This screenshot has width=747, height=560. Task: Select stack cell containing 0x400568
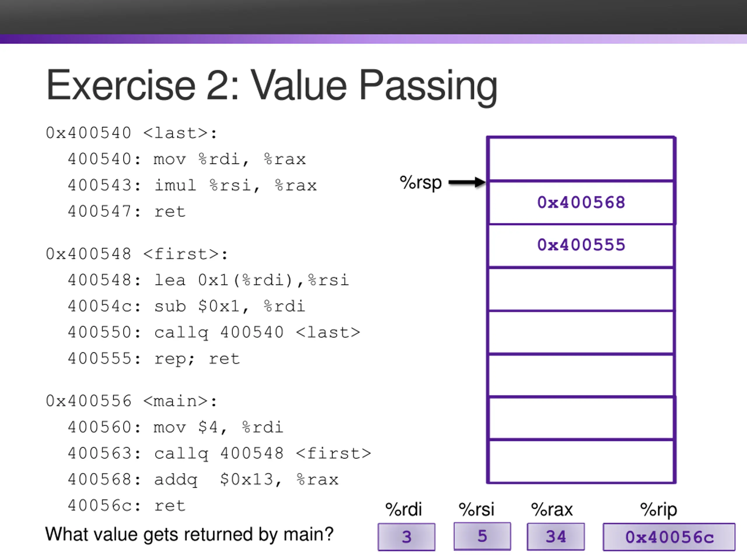click(581, 202)
